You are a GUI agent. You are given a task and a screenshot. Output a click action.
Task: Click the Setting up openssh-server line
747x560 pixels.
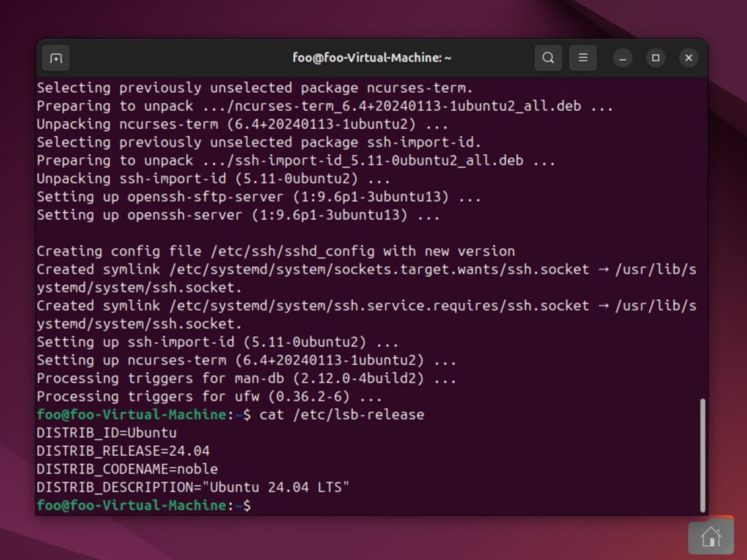[x=238, y=214]
